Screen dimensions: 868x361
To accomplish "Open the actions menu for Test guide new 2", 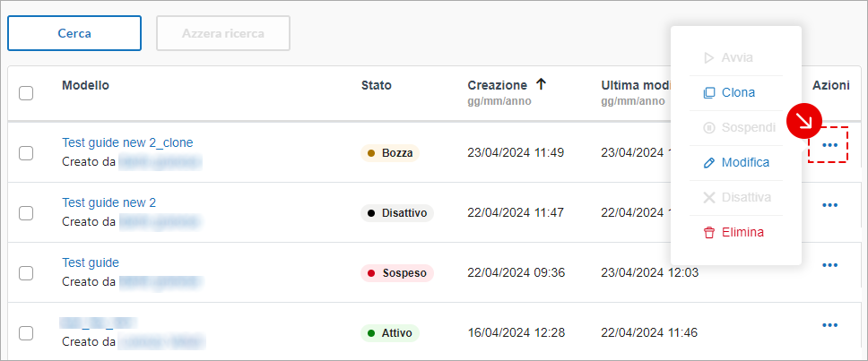I will tap(829, 205).
